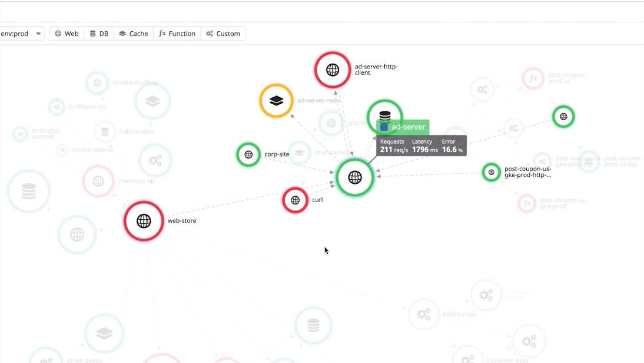This screenshot has width=644, height=363.
Task: Select the delivery-api service node
Action: [x=424, y=315]
